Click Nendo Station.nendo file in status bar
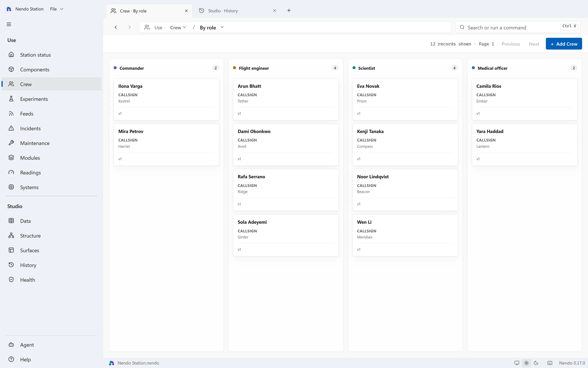The height and width of the screenshot is (368, 588). (134, 363)
